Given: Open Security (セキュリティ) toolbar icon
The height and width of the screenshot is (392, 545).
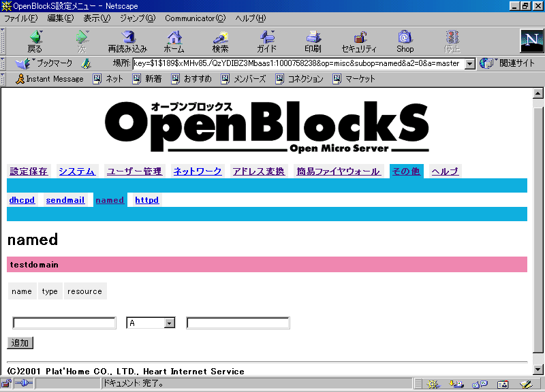Looking at the screenshot, I should coord(359,41).
